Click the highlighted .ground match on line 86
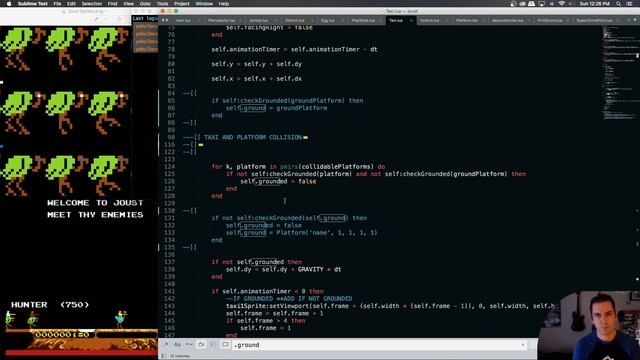The image size is (640, 360). pyautogui.click(x=253, y=108)
